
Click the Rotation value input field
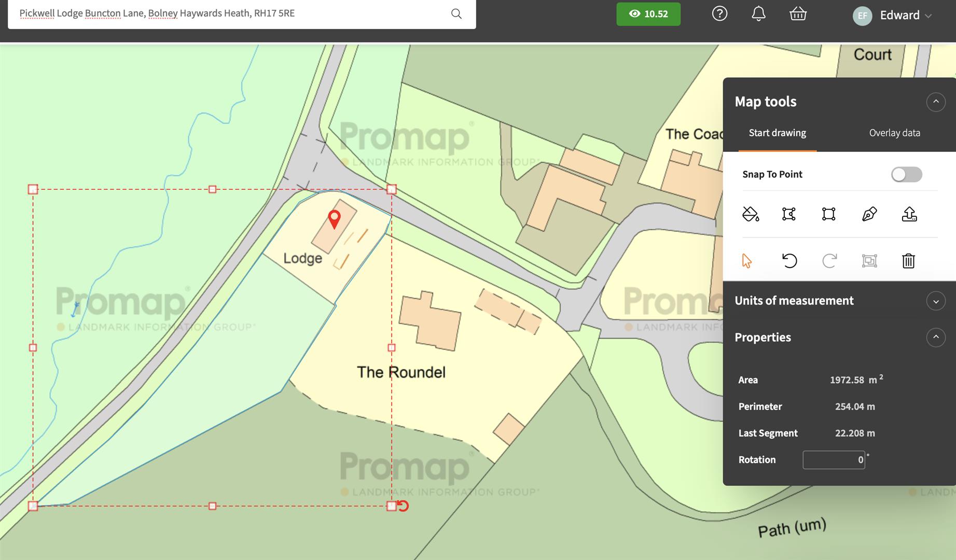(x=834, y=459)
